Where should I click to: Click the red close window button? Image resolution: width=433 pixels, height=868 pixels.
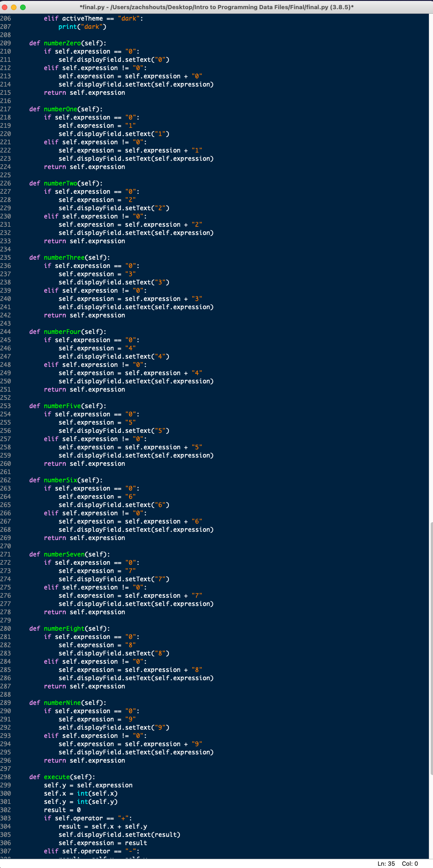tap(5, 7)
